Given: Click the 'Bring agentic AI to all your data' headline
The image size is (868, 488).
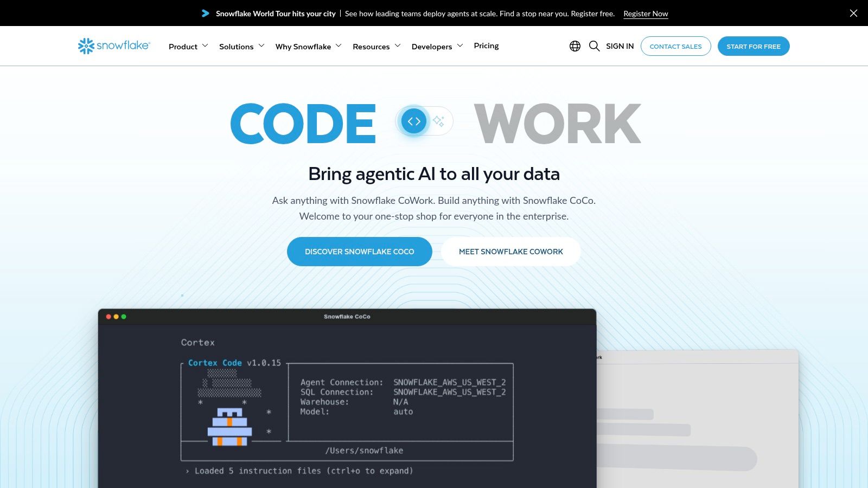Looking at the screenshot, I should click(x=434, y=174).
